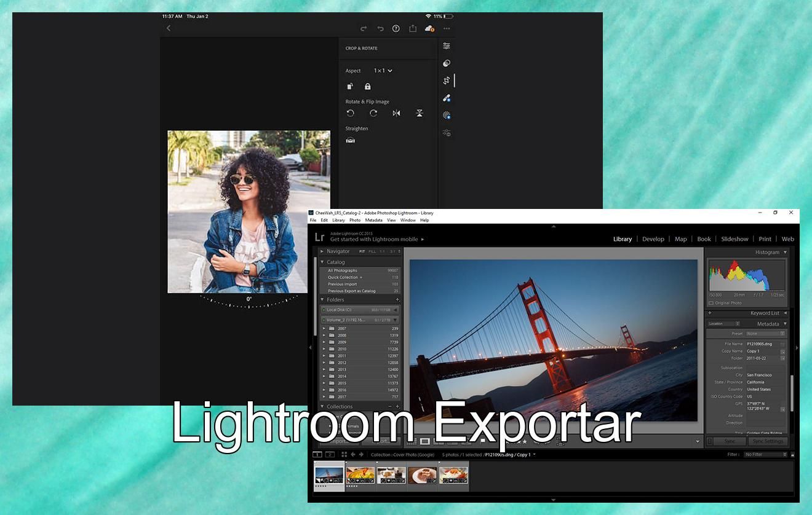
Task: Flip the crop aspect orientation icon
Action: point(349,87)
